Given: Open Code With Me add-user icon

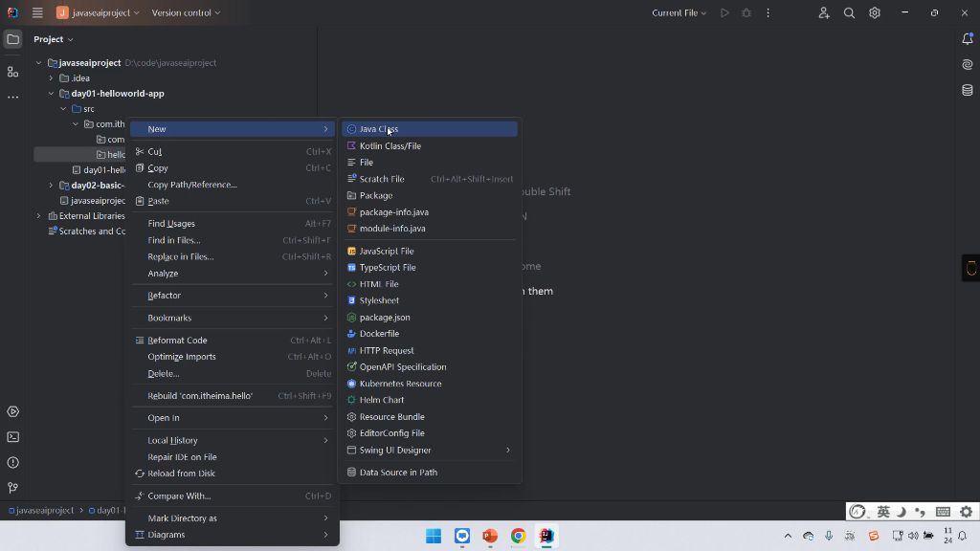Looking at the screenshot, I should [x=824, y=12].
